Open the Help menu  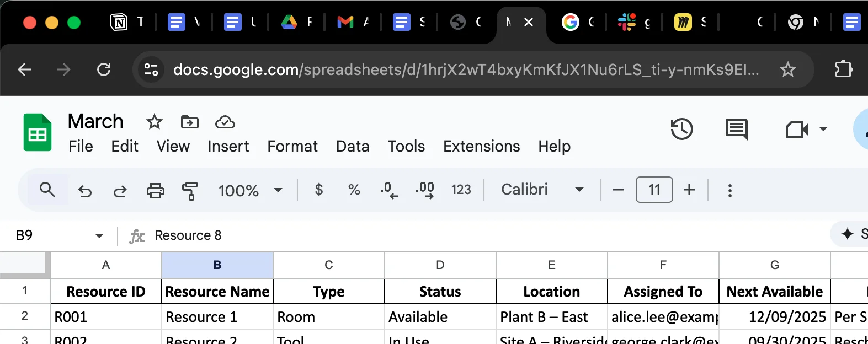(554, 147)
